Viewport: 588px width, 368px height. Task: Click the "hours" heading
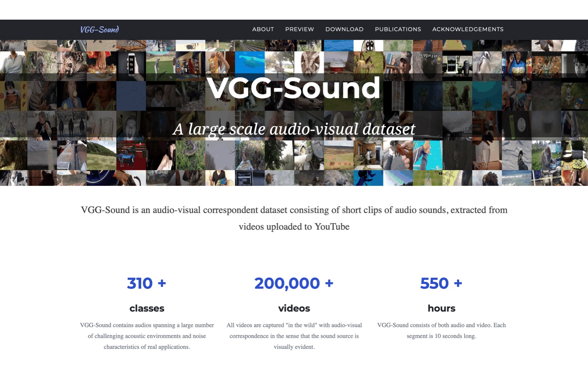click(x=441, y=308)
